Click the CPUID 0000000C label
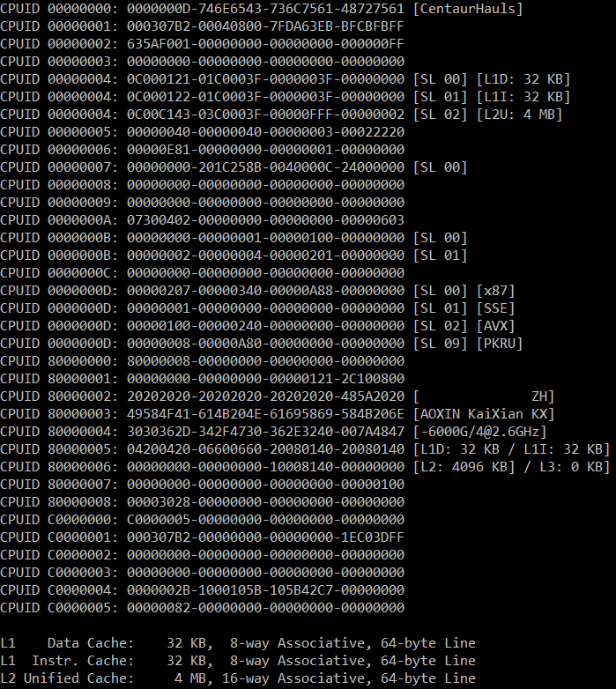The height and width of the screenshot is (689, 616). point(58,273)
